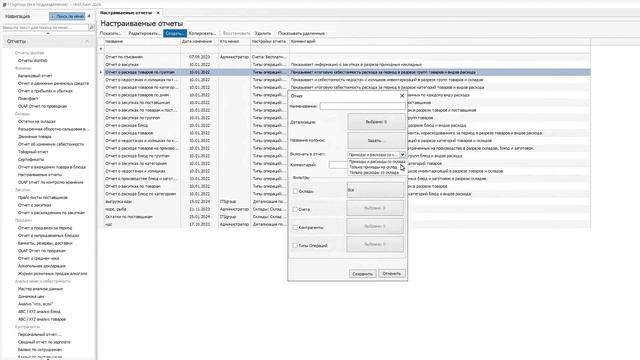640x360 pixels.
Task: Open Сертификаты in navigation
Action: point(31,160)
